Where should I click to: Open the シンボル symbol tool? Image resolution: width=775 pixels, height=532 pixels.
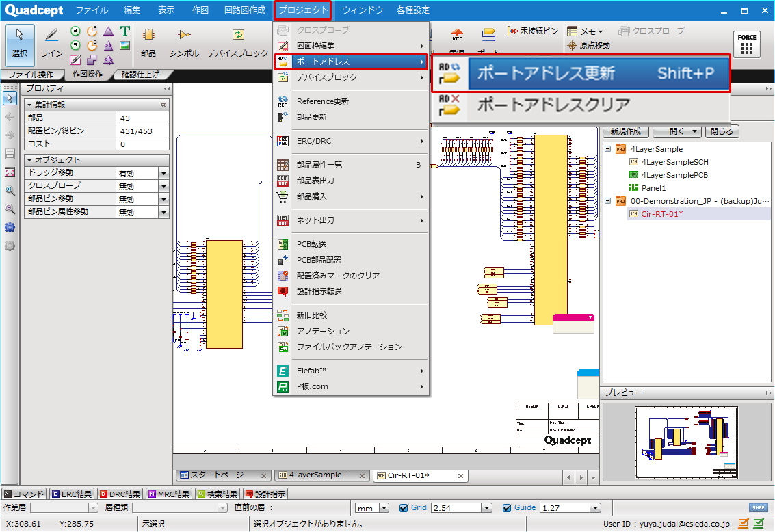[x=184, y=44]
